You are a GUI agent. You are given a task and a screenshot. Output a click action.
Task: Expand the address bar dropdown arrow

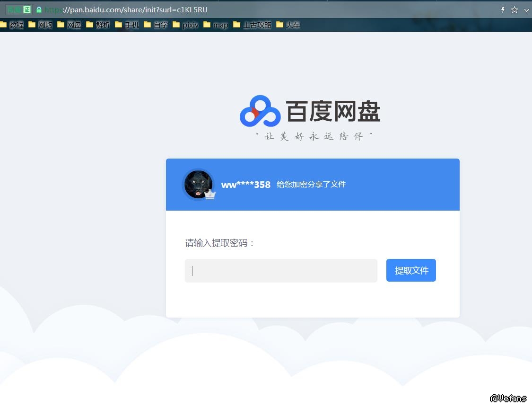tap(526, 10)
